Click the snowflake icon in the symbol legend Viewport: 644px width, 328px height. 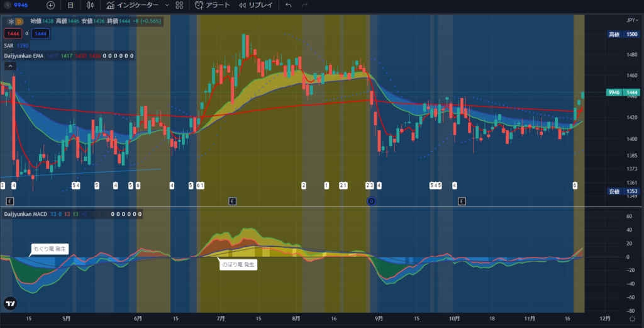pos(10,21)
